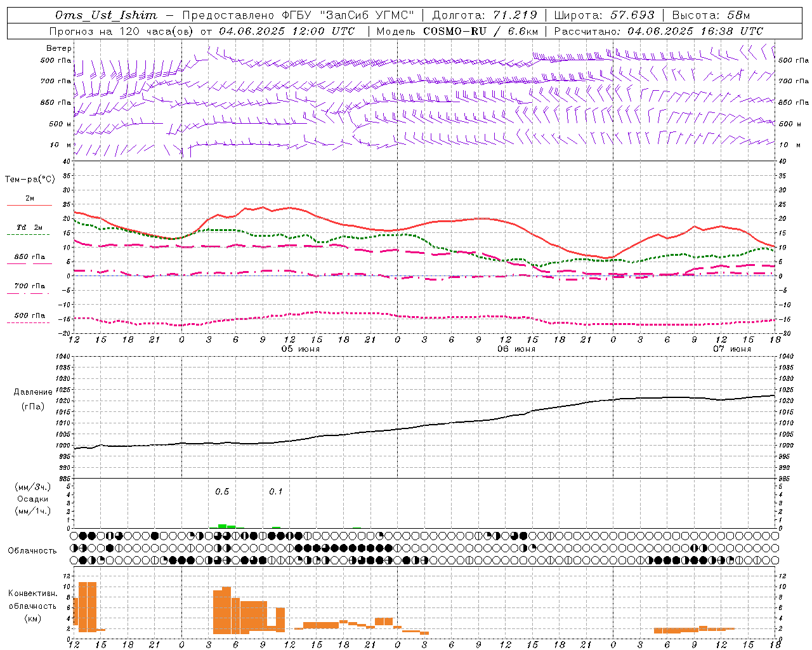
Task: Click the 06 июня date label
Action: coord(516,349)
